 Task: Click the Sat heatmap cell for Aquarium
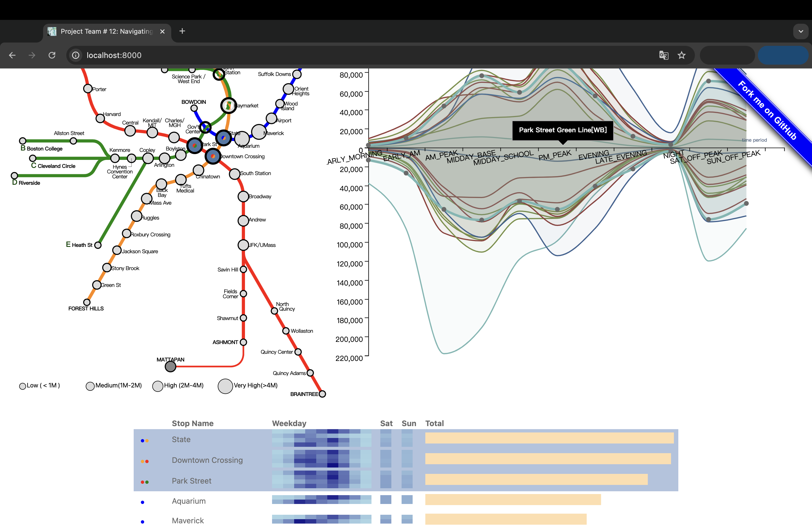[x=386, y=500]
